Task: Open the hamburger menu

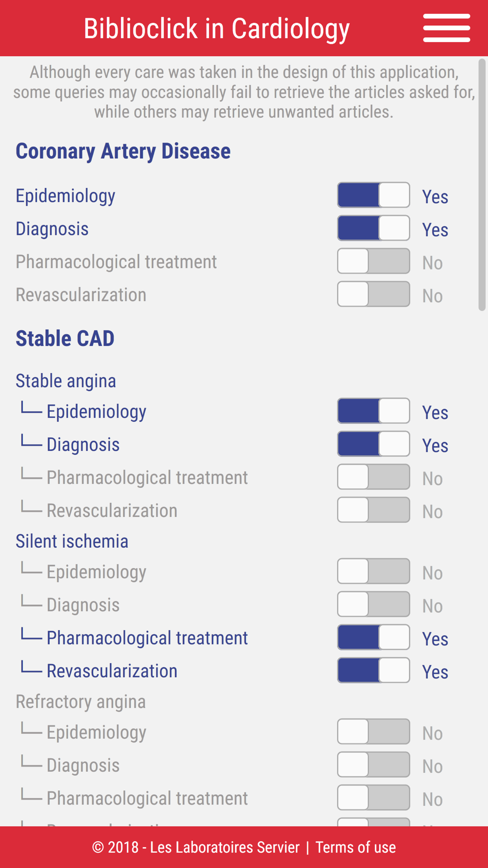Action: click(x=447, y=28)
